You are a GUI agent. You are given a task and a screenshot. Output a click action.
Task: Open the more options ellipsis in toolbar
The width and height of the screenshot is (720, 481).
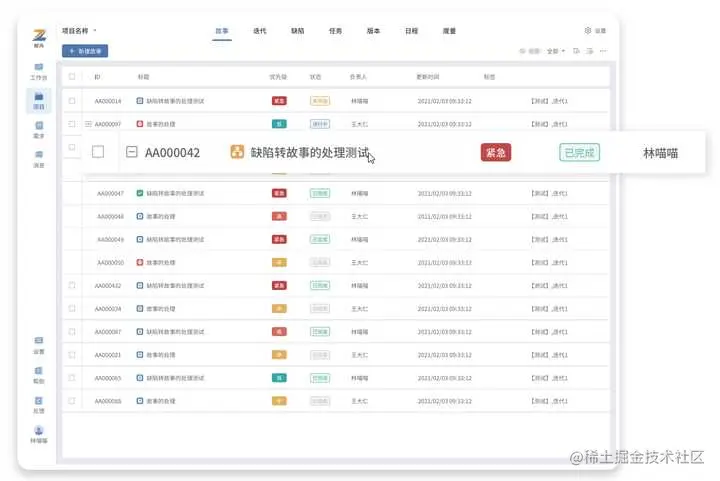click(603, 51)
